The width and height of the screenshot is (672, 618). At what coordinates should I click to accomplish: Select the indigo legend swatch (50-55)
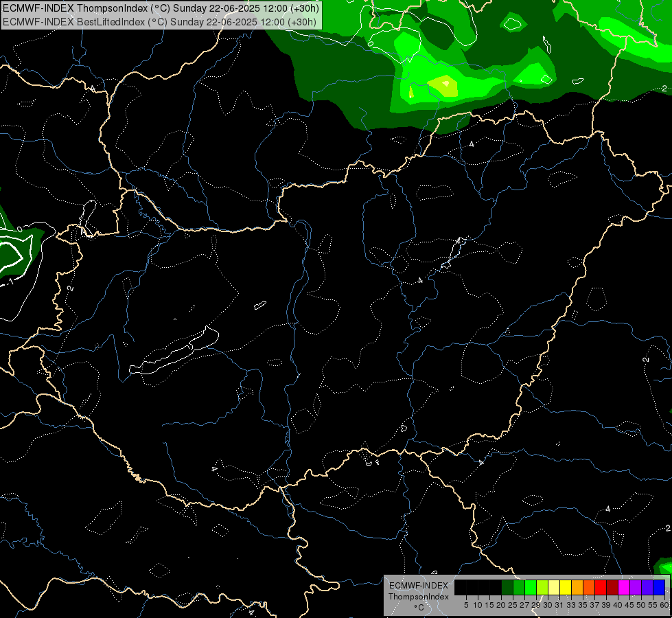[647, 587]
